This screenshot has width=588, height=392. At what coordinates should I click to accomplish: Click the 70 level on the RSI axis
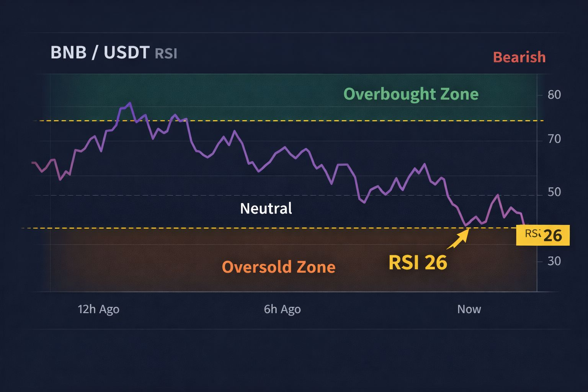pos(554,139)
